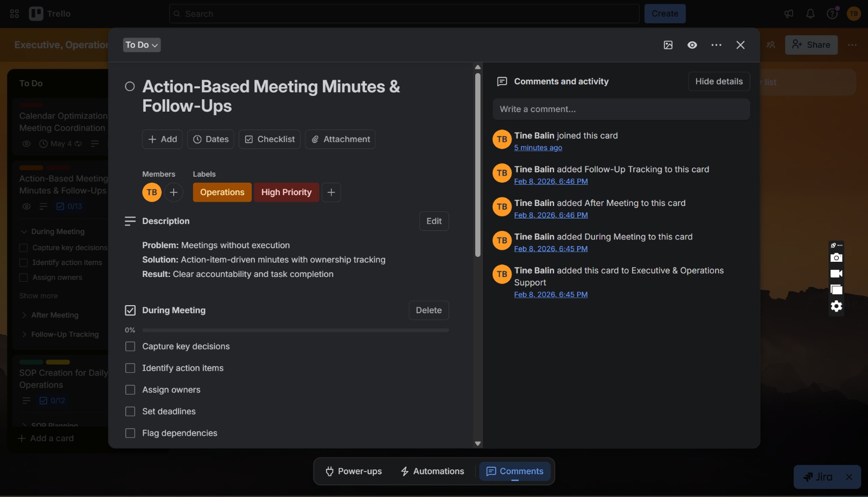868x497 pixels.
Task: Click Hide details
Action: click(x=719, y=81)
